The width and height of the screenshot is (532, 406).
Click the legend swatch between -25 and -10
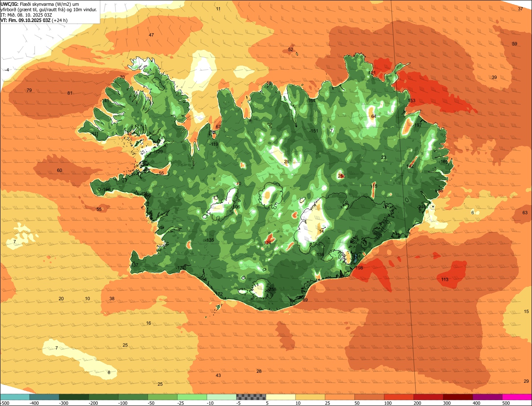[x=192, y=397]
